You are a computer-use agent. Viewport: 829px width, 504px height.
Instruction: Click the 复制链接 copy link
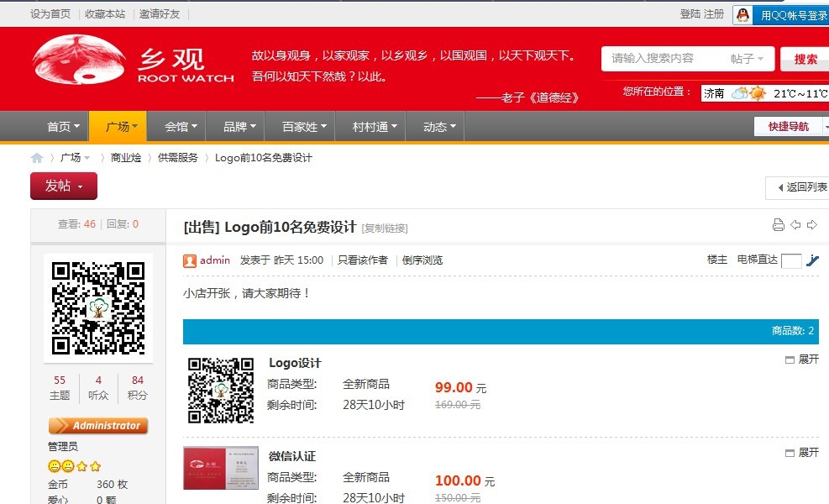click(385, 228)
